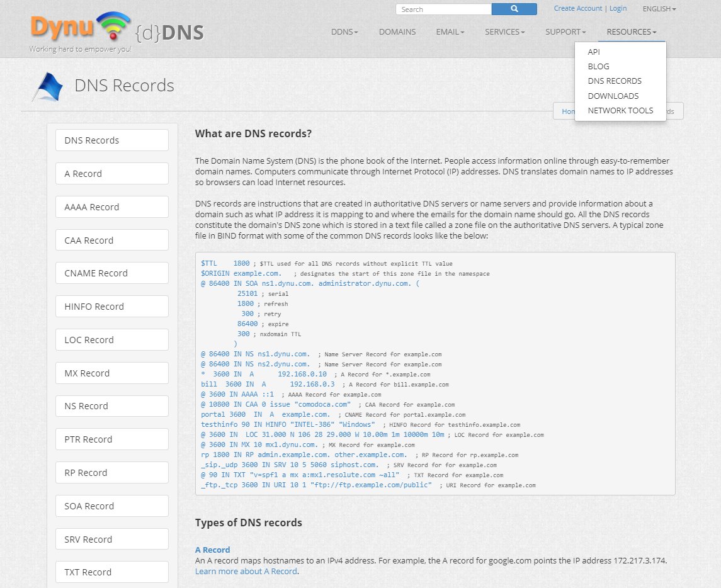Open the RP Record sidebar button

click(x=111, y=473)
